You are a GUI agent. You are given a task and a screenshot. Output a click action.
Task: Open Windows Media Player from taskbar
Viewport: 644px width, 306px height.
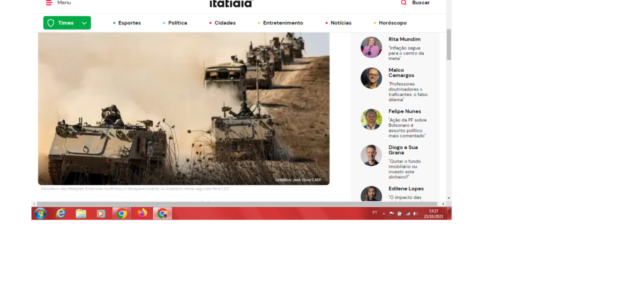click(101, 214)
